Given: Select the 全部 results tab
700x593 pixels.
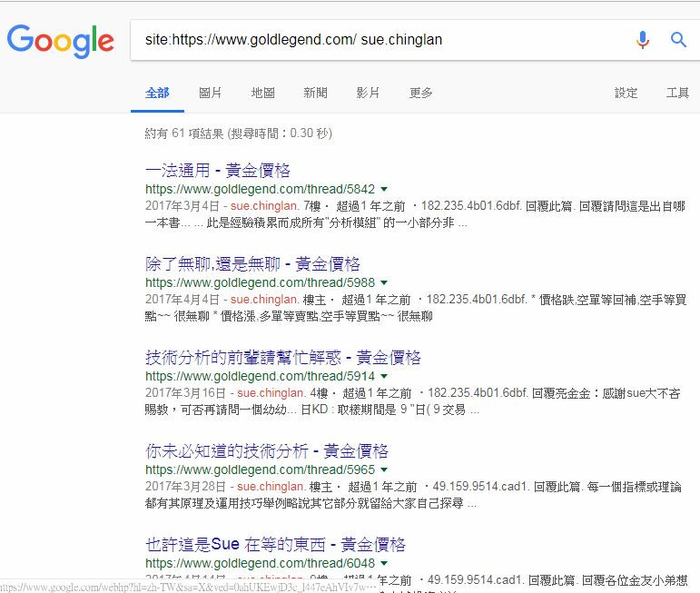Looking at the screenshot, I should pos(157,93).
